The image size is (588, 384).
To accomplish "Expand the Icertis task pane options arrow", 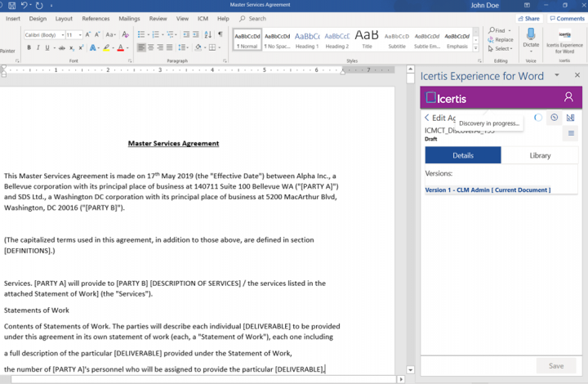I will [x=556, y=75].
